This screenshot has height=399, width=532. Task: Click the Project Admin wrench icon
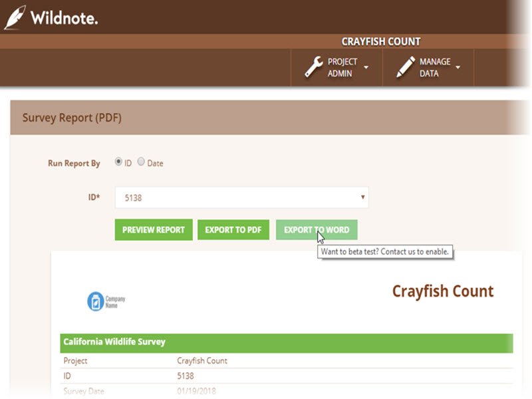(313, 67)
